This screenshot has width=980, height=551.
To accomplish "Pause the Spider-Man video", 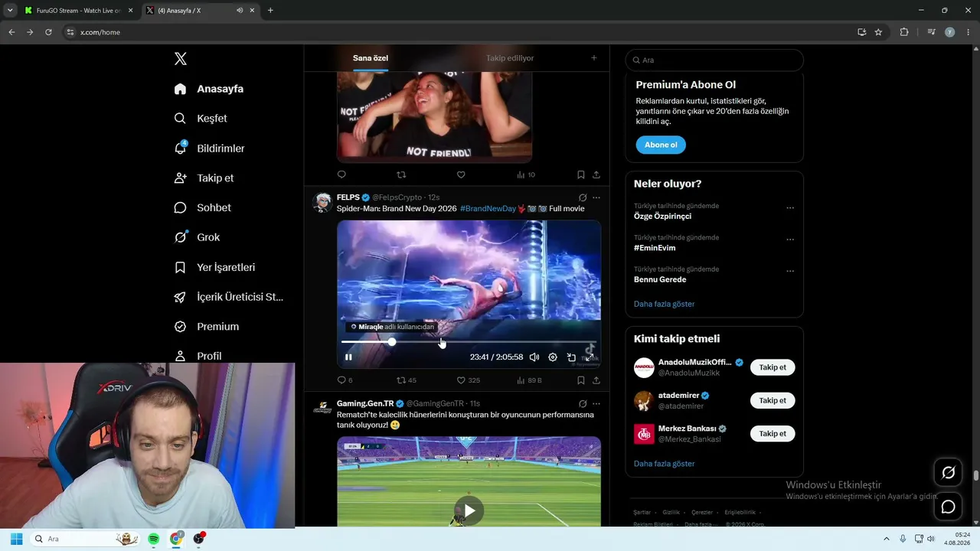I will (348, 357).
